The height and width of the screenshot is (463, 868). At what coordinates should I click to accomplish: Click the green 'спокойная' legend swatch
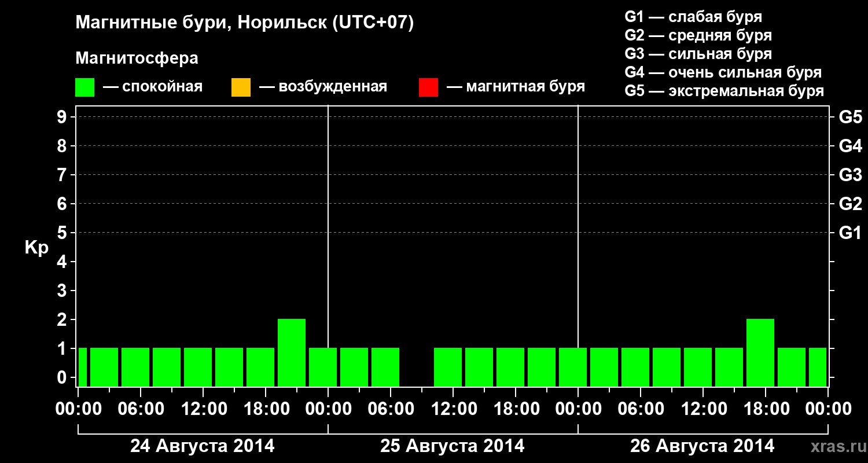coord(85,87)
